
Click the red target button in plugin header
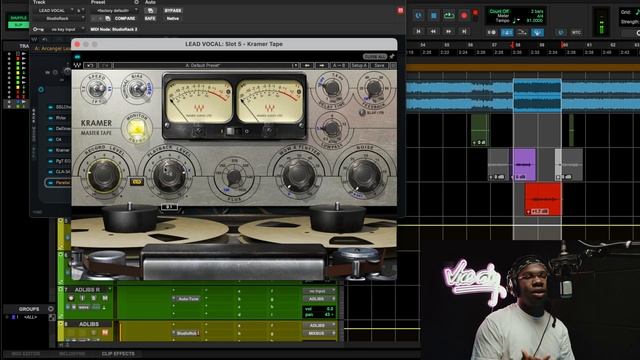pyautogui.click(x=400, y=11)
